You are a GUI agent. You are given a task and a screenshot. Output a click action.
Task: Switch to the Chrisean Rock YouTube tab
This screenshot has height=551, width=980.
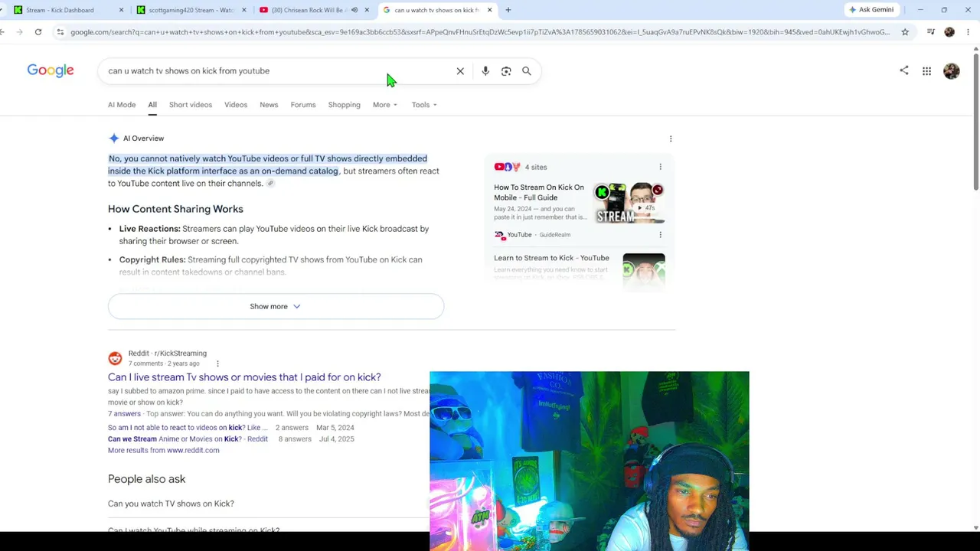(314, 10)
